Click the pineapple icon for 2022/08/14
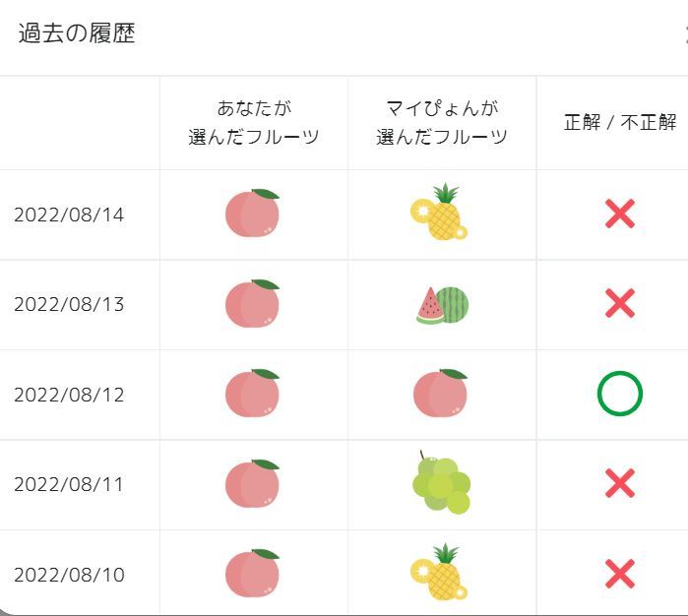Image resolution: width=688 pixels, height=616 pixels. tap(440, 214)
